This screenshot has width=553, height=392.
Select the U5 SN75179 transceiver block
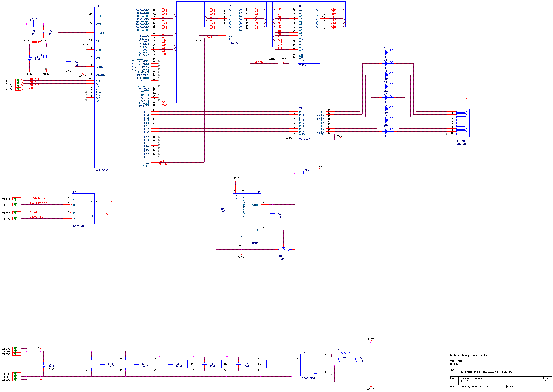pyautogui.click(x=83, y=209)
